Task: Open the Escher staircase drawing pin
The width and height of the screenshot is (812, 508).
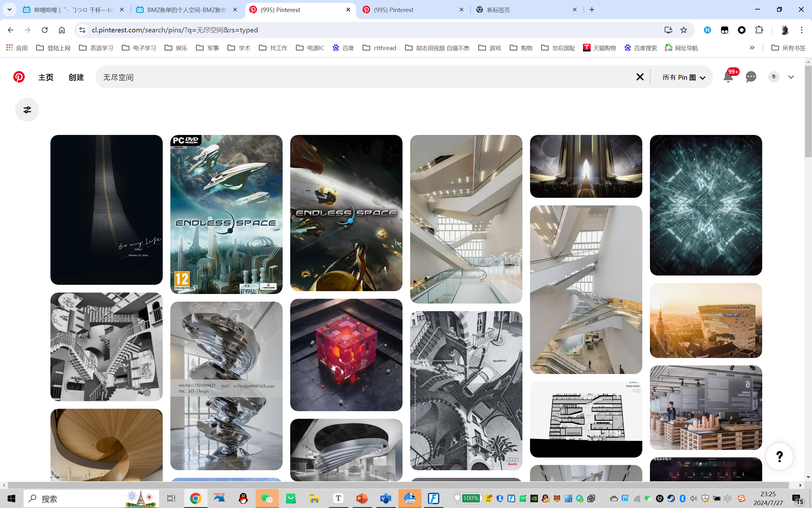Action: click(x=106, y=346)
